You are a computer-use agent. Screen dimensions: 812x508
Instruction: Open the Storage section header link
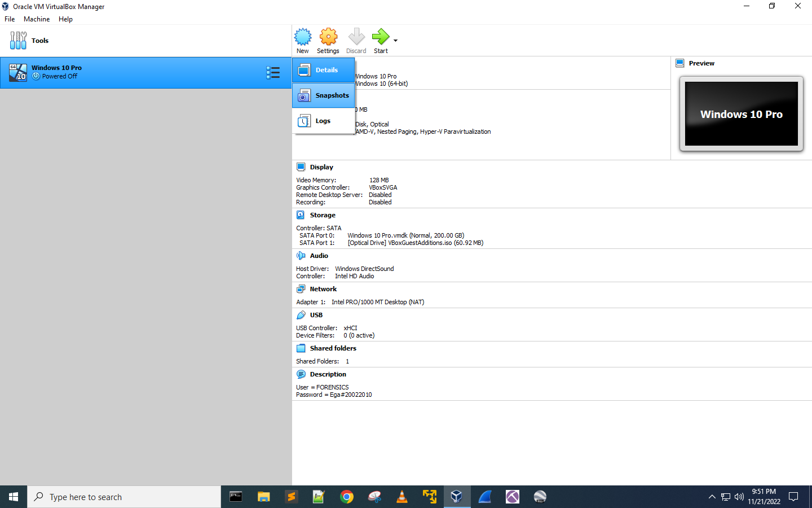point(323,215)
